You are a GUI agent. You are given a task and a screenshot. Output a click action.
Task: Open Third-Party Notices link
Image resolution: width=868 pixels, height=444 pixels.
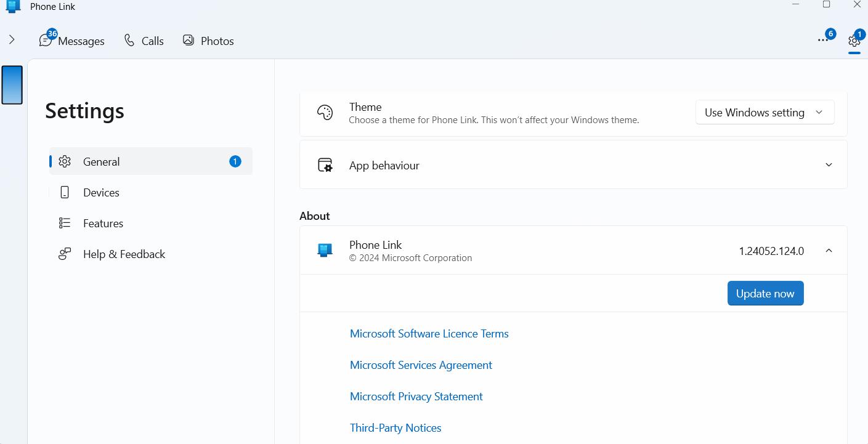click(395, 428)
